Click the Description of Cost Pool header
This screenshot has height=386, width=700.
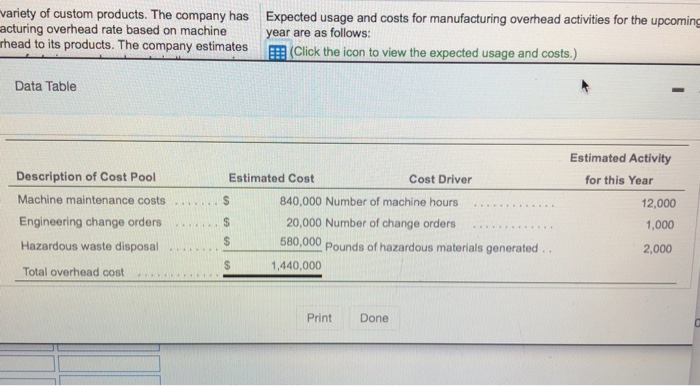click(x=86, y=177)
